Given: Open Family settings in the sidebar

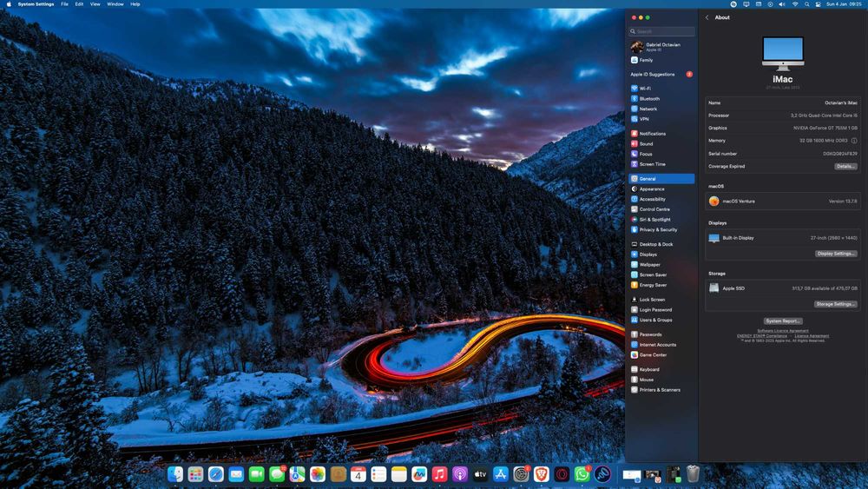Looking at the screenshot, I should click(661, 60).
